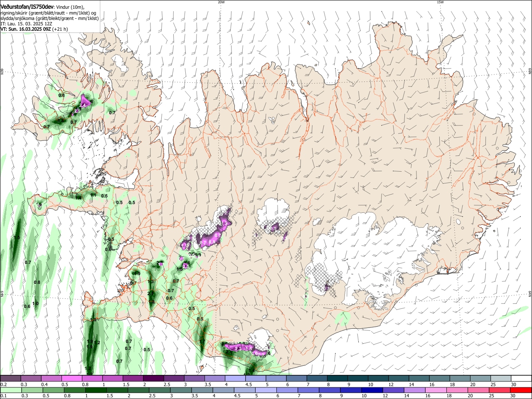
Task: Select the upper-scale swatch starting at 18
Action: tap(460, 378)
